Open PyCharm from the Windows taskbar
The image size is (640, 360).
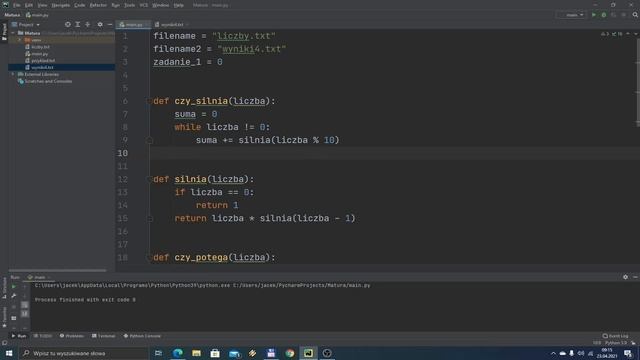pyautogui.click(x=308, y=353)
